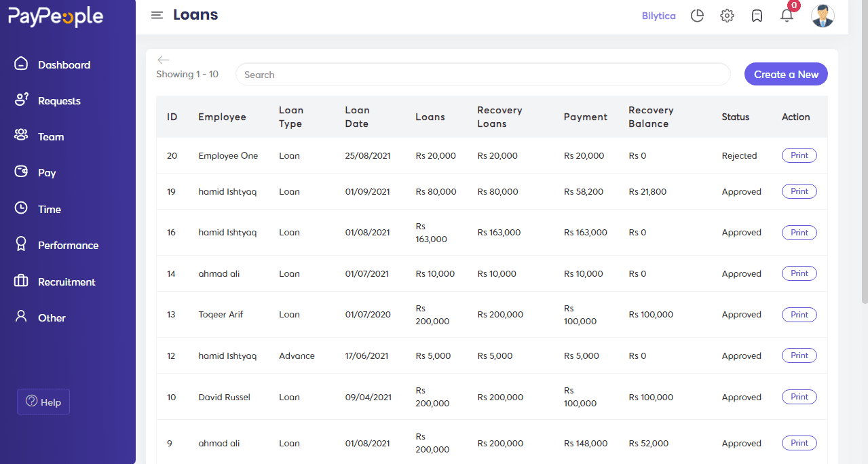This screenshot has width=868, height=464.
Task: Open the user profile avatar
Action: pos(823,16)
